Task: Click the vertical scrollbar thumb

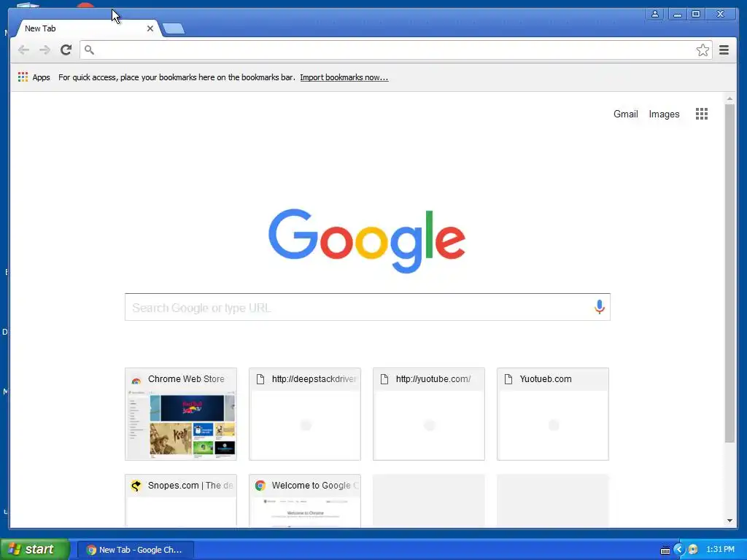Action: click(x=729, y=273)
